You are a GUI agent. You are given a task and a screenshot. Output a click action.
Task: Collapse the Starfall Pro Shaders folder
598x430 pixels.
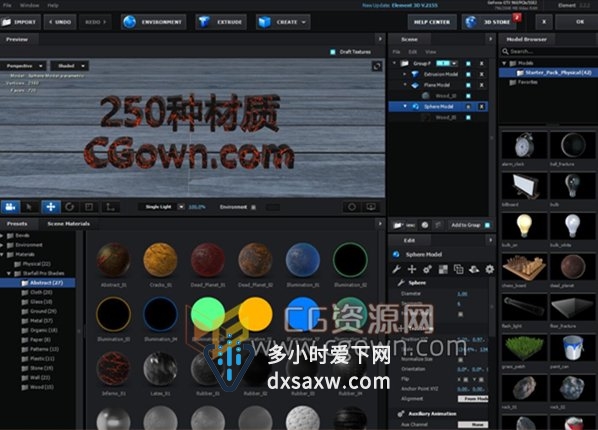pyautogui.click(x=8, y=274)
